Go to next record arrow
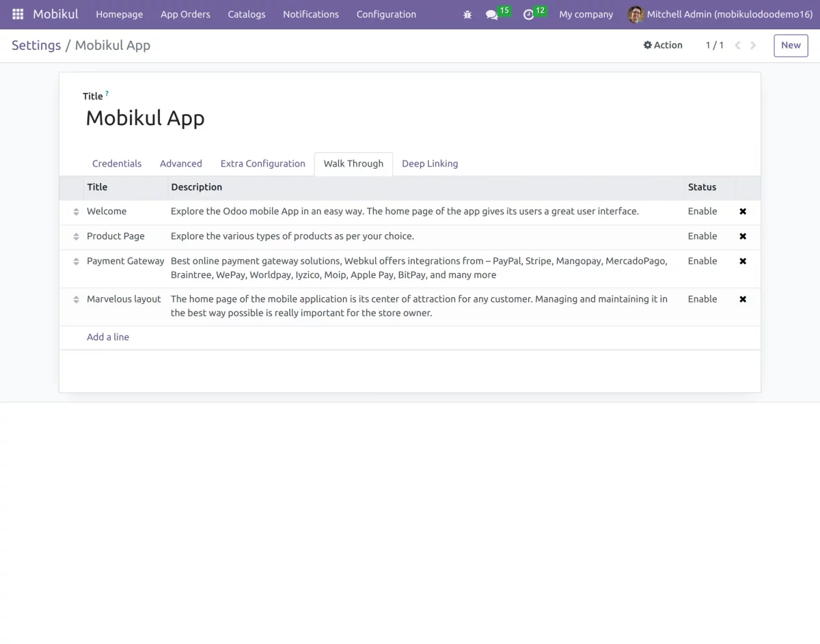This screenshot has width=820, height=644. coord(753,45)
